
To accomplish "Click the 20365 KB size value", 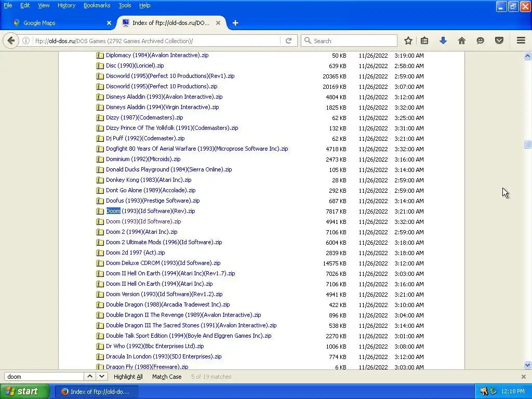I will coord(335,76).
